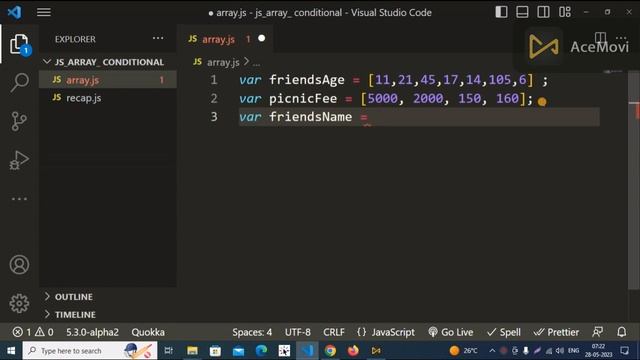This screenshot has height=360, width=640.
Task: Open array.js in the file tree
Action: (x=108, y=80)
